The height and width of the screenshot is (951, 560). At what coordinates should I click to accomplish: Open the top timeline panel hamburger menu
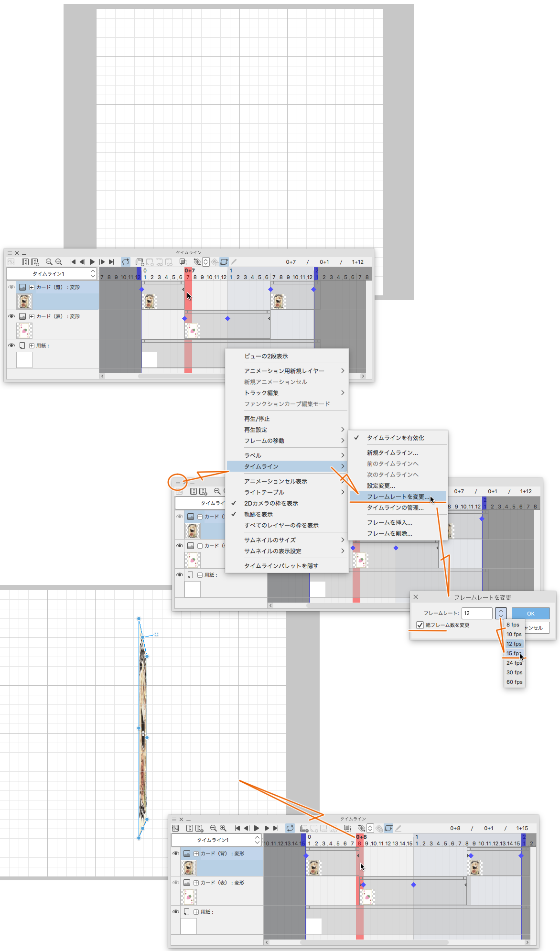pos(10,253)
